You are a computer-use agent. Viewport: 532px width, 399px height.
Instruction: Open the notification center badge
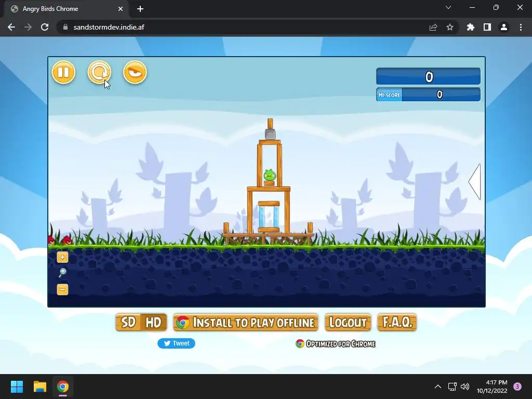coord(517,387)
